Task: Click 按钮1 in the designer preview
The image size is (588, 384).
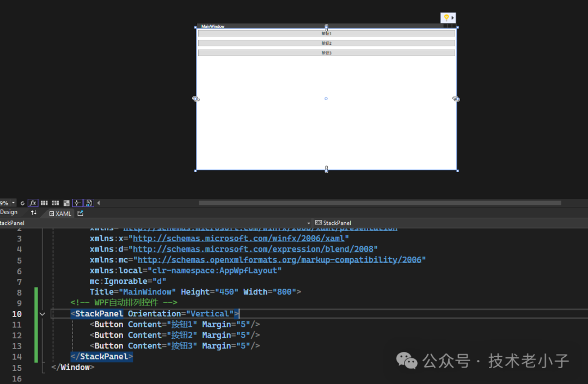Action: [x=326, y=34]
